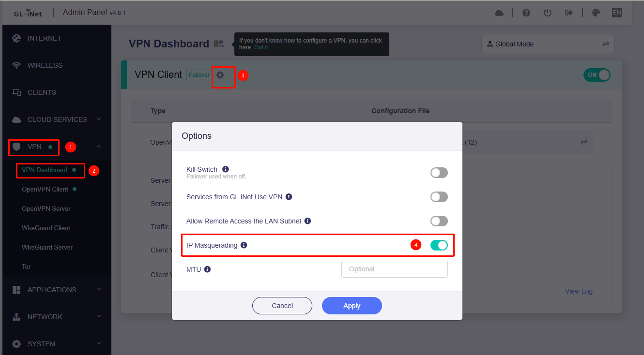Viewport: 644px width, 355px height.
Task: Disable the IP Masquerading toggle
Action: tap(439, 245)
